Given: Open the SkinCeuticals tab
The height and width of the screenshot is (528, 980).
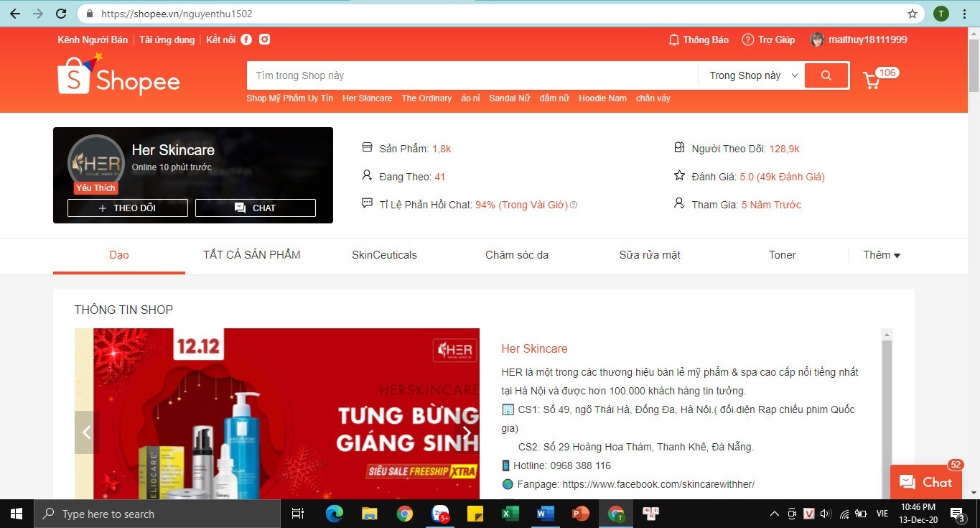Looking at the screenshot, I should point(384,255).
